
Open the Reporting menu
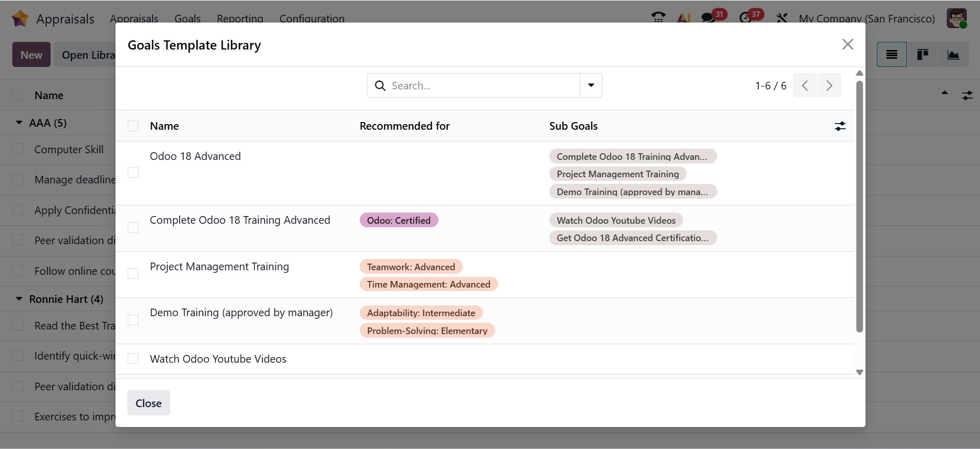240,19
